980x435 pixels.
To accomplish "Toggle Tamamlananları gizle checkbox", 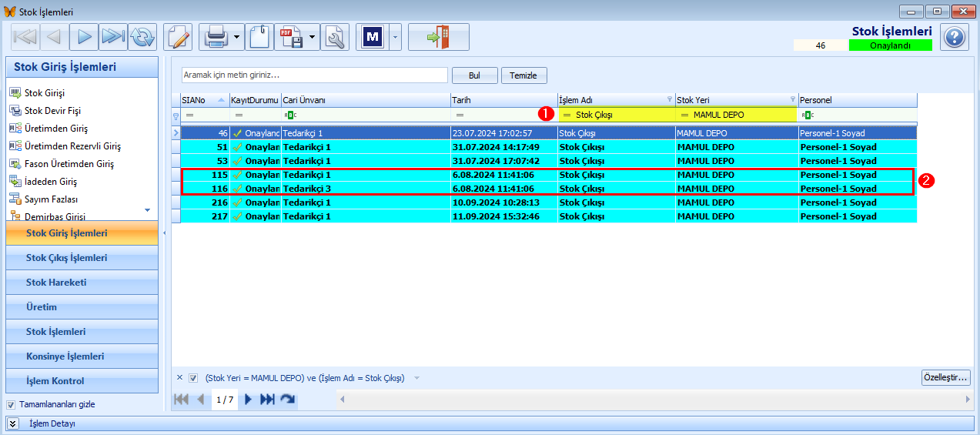I will pyautogui.click(x=11, y=404).
